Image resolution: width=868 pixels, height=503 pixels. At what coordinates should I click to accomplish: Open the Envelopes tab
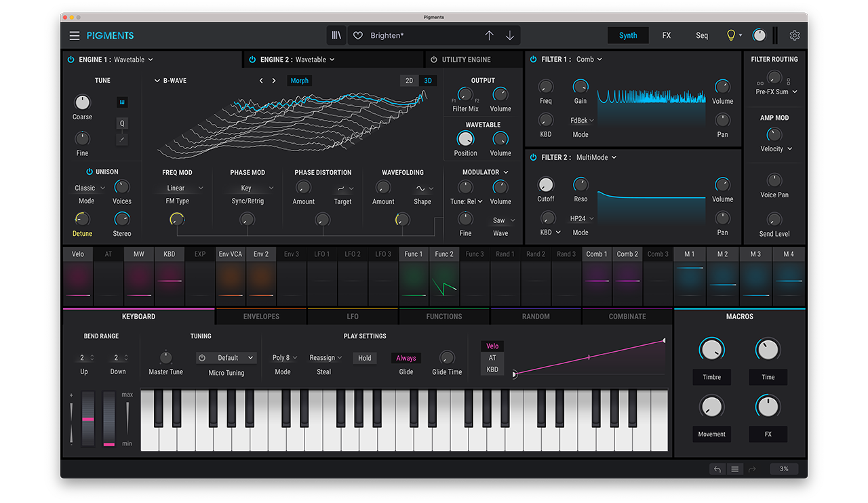pyautogui.click(x=261, y=317)
